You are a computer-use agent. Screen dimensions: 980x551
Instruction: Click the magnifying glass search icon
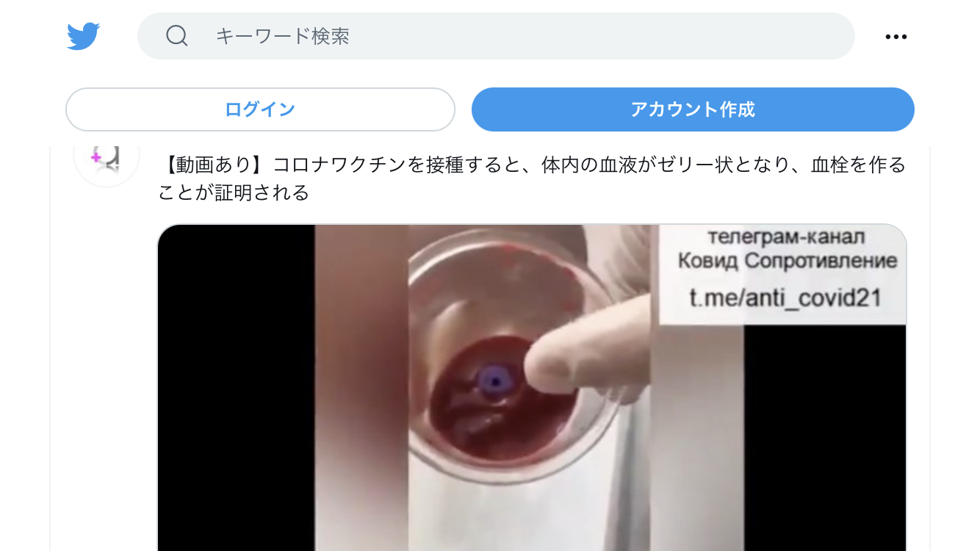coord(177,35)
